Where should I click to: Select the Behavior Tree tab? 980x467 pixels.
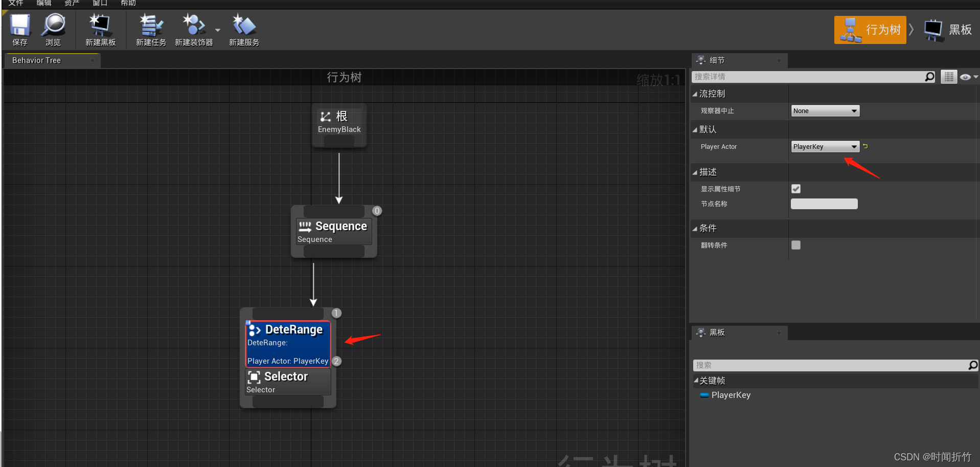pyautogui.click(x=52, y=60)
